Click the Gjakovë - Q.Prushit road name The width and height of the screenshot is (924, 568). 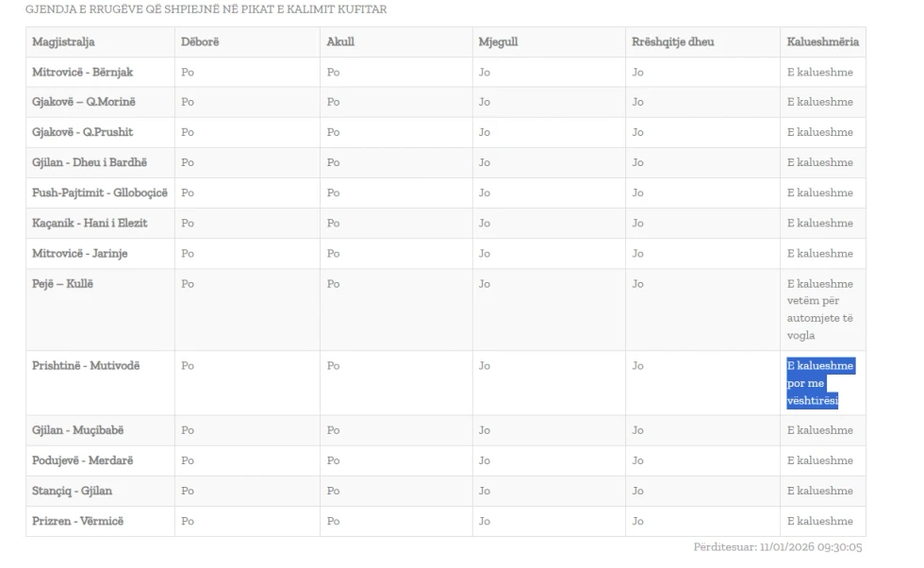[x=82, y=132]
